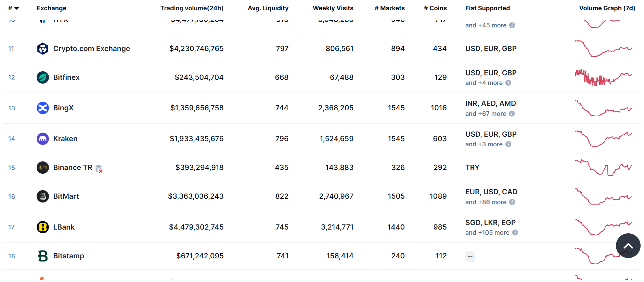
Task: Open the Binance TR exchange link
Action: pyautogui.click(x=73, y=168)
